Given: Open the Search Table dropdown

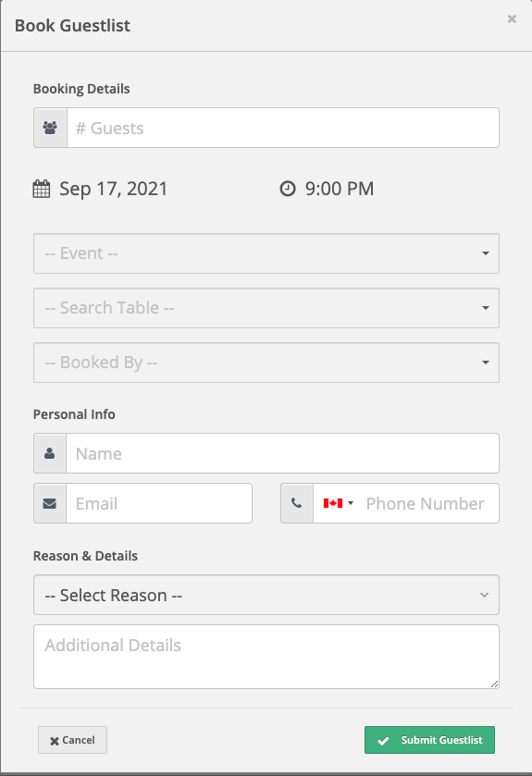Looking at the screenshot, I should (266, 308).
